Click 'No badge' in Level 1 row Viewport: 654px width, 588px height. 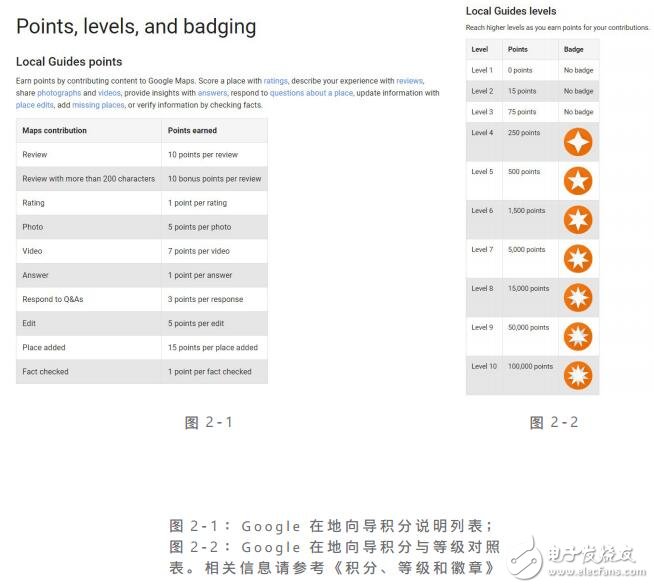(x=579, y=70)
